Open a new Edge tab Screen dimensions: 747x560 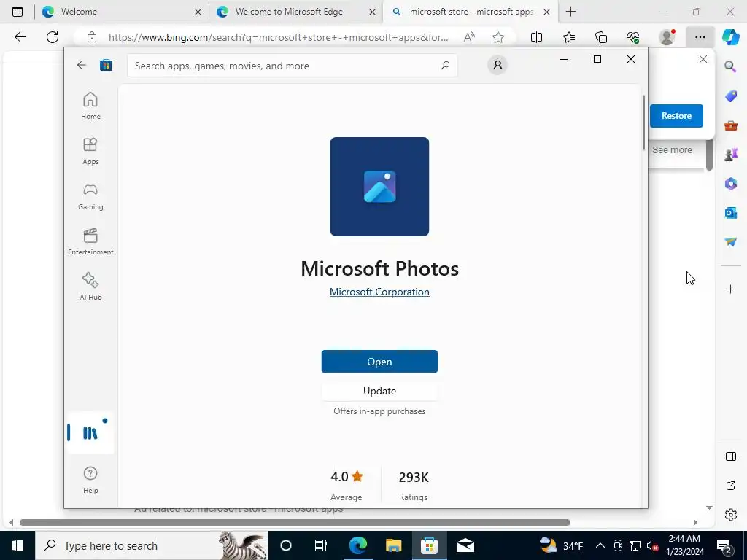[570, 12]
